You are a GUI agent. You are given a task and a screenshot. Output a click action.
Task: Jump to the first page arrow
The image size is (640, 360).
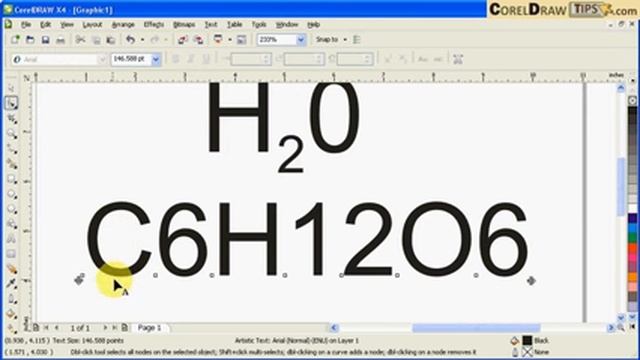(46, 327)
